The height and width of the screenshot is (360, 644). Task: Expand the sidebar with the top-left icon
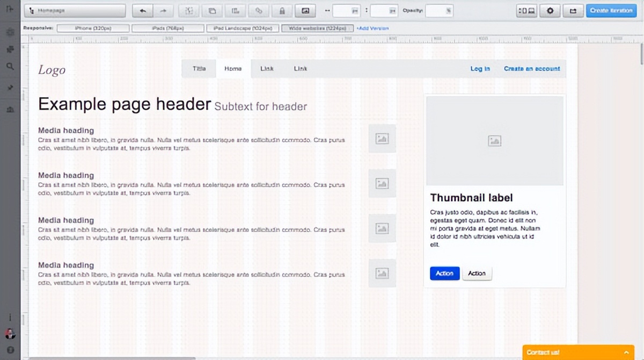pyautogui.click(x=10, y=9)
